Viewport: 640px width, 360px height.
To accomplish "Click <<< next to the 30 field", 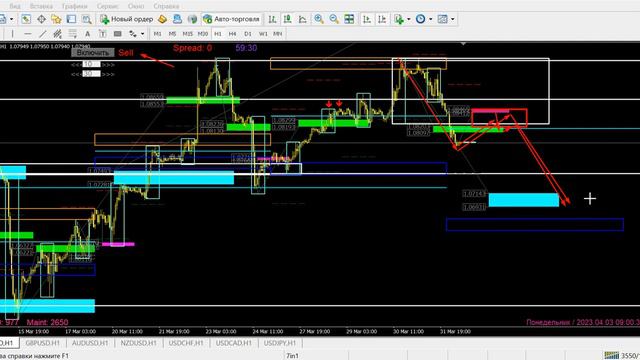I will 76,74.
